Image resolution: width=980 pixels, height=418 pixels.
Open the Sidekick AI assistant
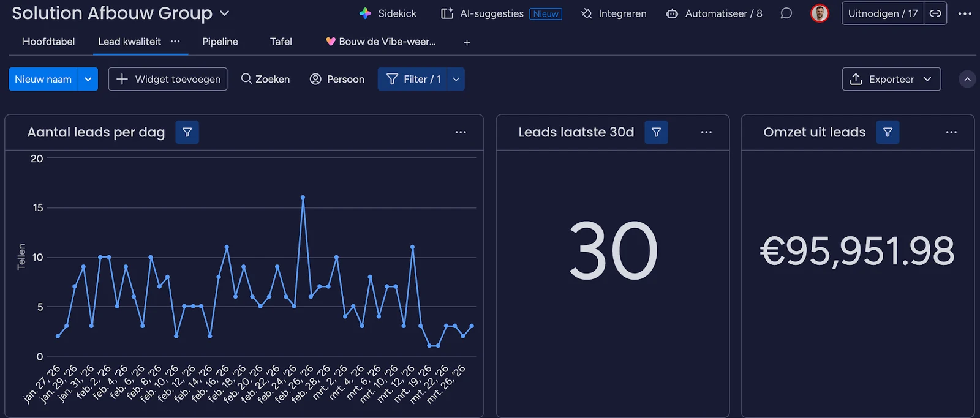point(388,13)
